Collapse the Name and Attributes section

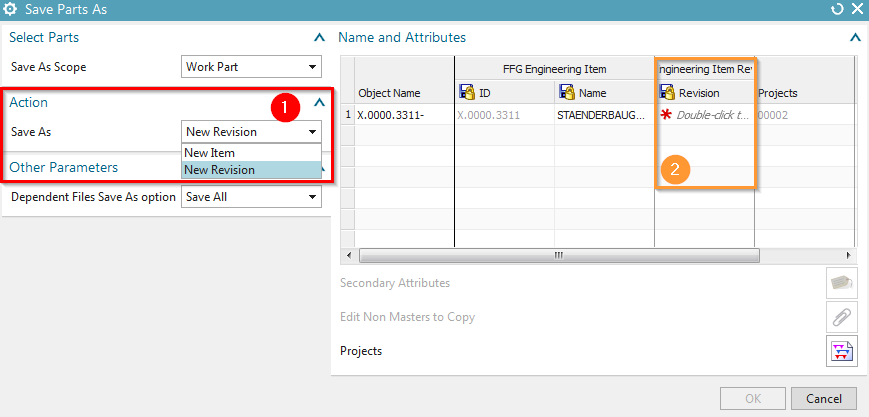[854, 38]
